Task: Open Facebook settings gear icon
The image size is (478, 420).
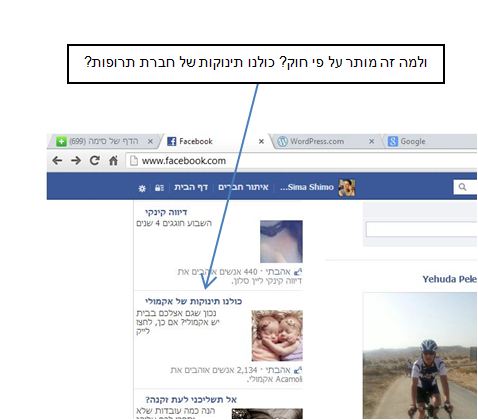Action: pos(142,188)
